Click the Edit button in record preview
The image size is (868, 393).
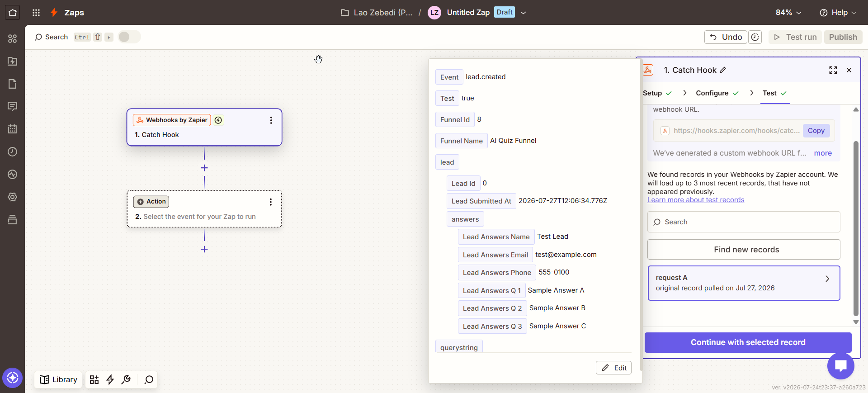pyautogui.click(x=613, y=368)
